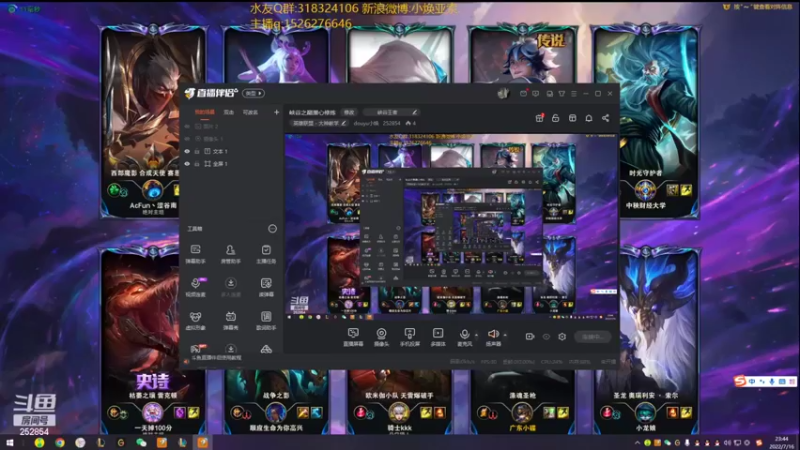Switch to first scene tab (orange)

click(x=205, y=112)
